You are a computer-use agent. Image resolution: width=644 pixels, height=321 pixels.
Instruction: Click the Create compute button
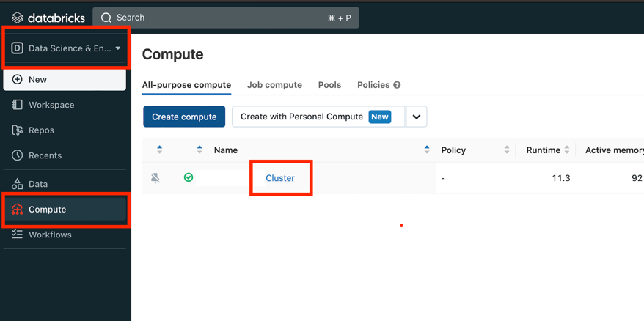[x=184, y=117]
